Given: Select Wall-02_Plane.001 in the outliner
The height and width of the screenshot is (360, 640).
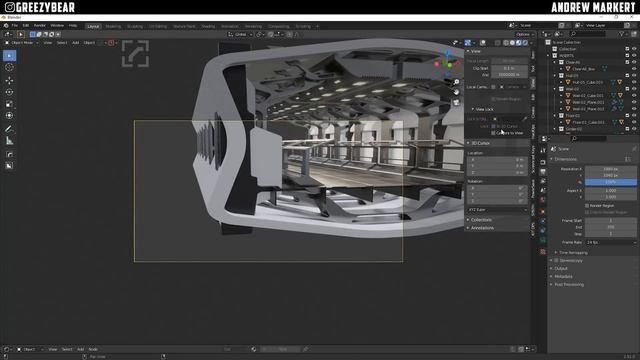Looking at the screenshot, I should click(x=588, y=102).
